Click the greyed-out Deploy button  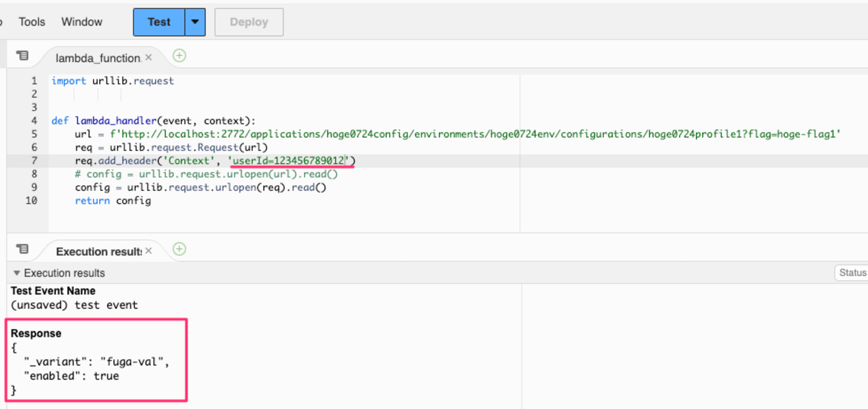click(x=249, y=22)
